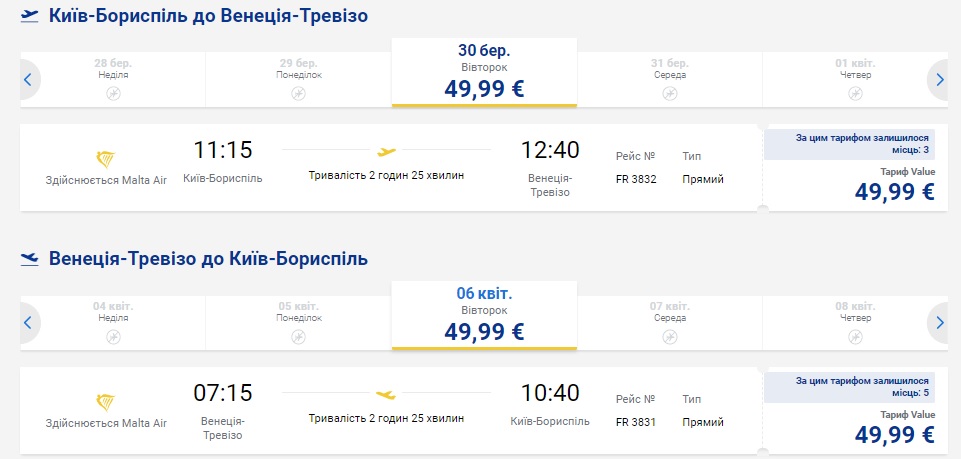Click the landing plane icon beside Венеція-Тревізо heading

(30, 259)
